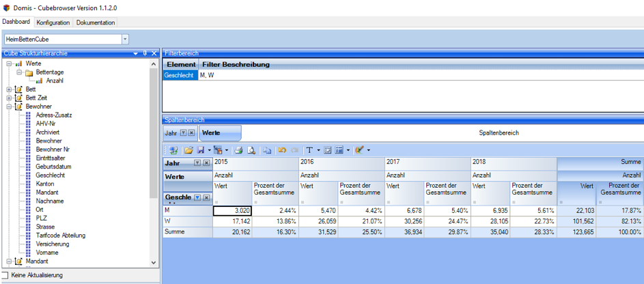Click the save diskette toolbar icon
Viewport: 644px width, 284px height.
201,150
